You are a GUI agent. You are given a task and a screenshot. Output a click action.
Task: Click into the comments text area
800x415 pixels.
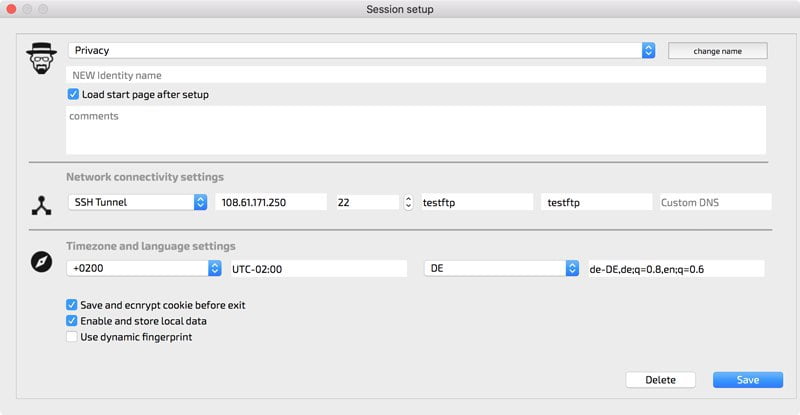[416, 130]
